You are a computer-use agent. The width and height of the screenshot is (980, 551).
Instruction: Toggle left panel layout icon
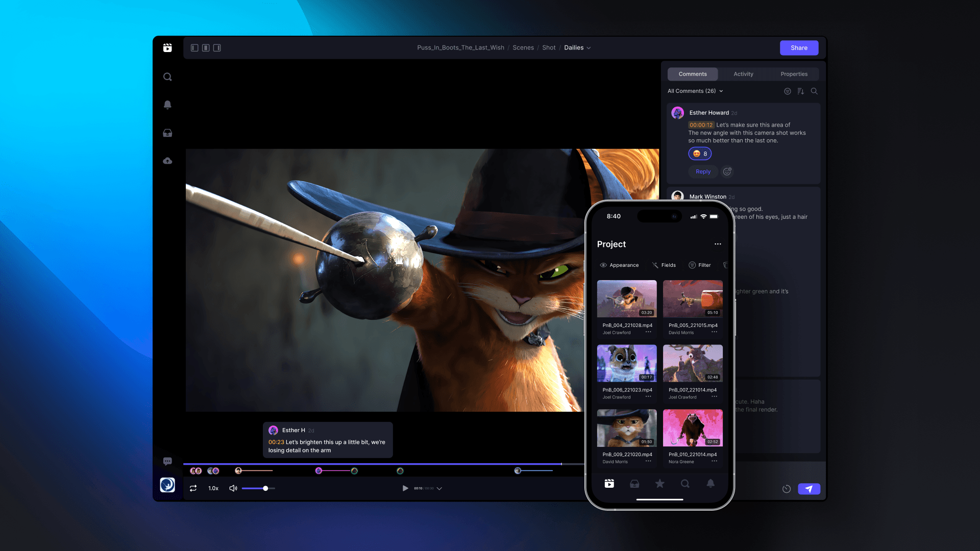pyautogui.click(x=194, y=47)
